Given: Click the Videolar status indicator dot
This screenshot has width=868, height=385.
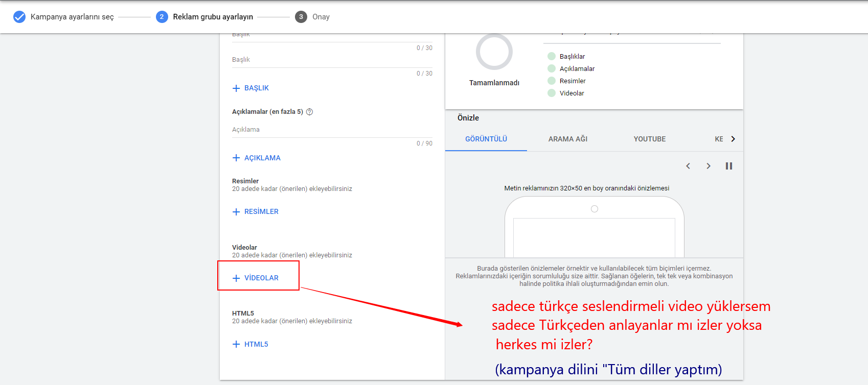Looking at the screenshot, I should point(552,93).
